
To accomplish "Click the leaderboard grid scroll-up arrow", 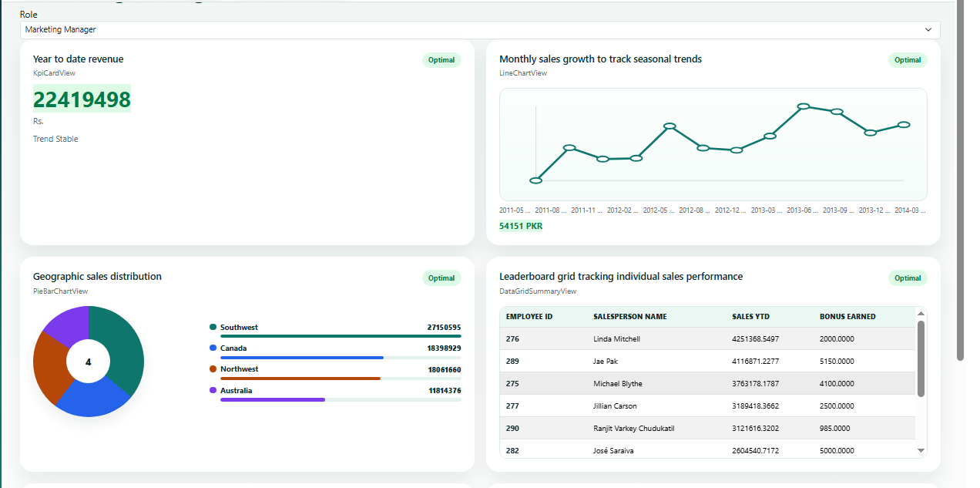I will coord(921,314).
